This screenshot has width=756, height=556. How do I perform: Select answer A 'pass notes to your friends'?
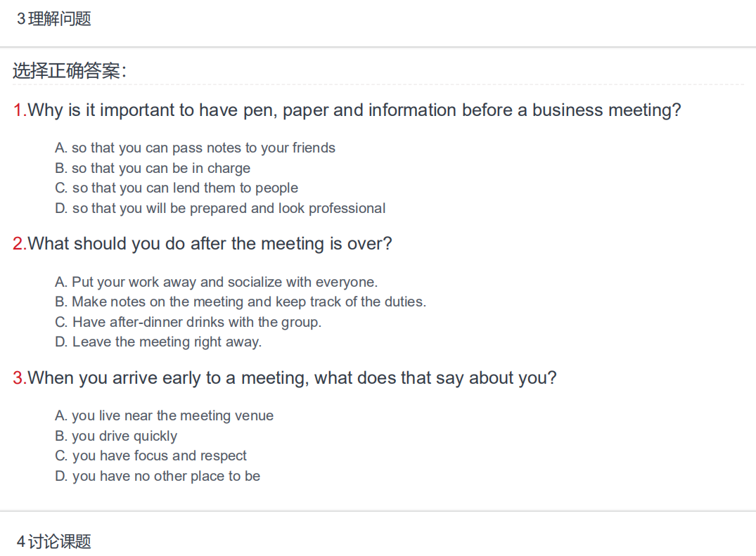tap(195, 148)
